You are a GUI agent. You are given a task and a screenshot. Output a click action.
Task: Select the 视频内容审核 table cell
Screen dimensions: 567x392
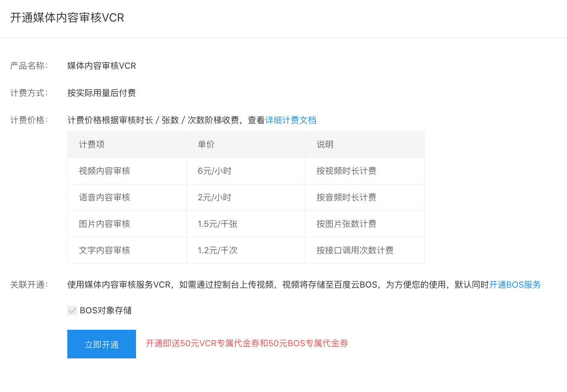[127, 171]
